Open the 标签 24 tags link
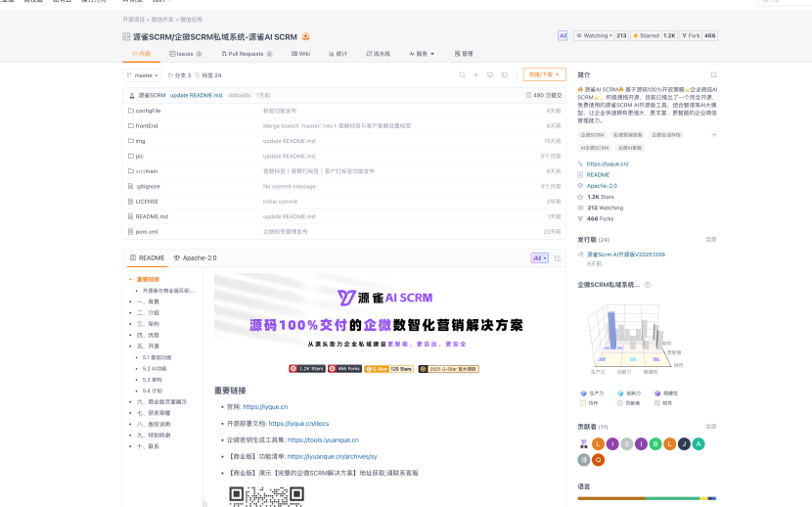The image size is (812, 507). pyautogui.click(x=208, y=75)
